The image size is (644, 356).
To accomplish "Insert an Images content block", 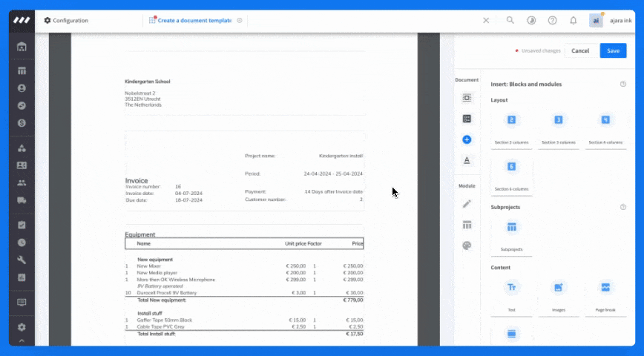I will [x=559, y=296].
